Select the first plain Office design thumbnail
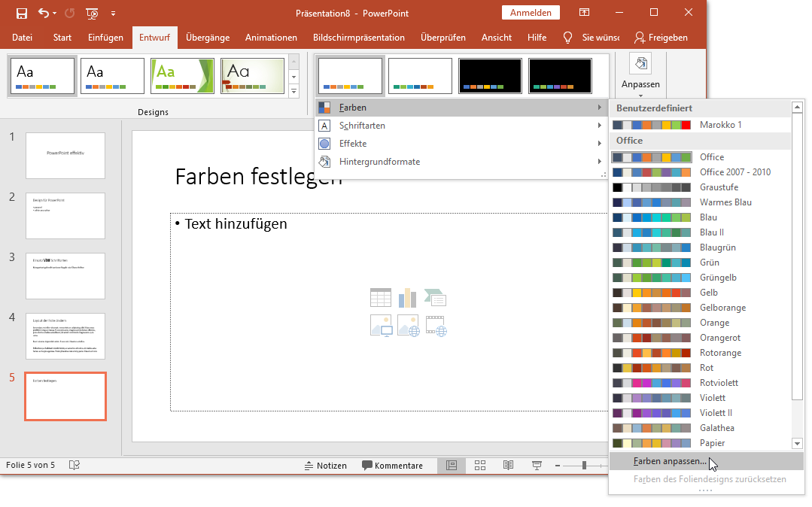 pos(42,76)
